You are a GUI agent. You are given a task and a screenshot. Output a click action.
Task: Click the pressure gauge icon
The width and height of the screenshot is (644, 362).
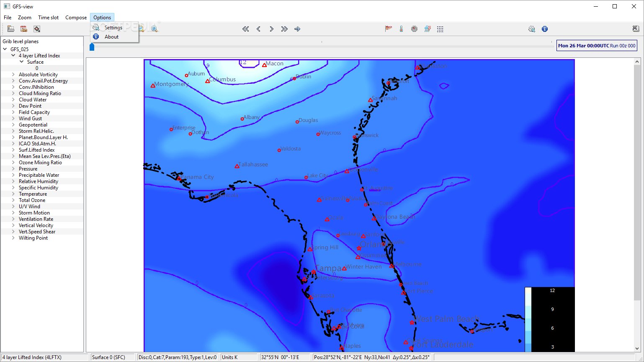coord(414,29)
